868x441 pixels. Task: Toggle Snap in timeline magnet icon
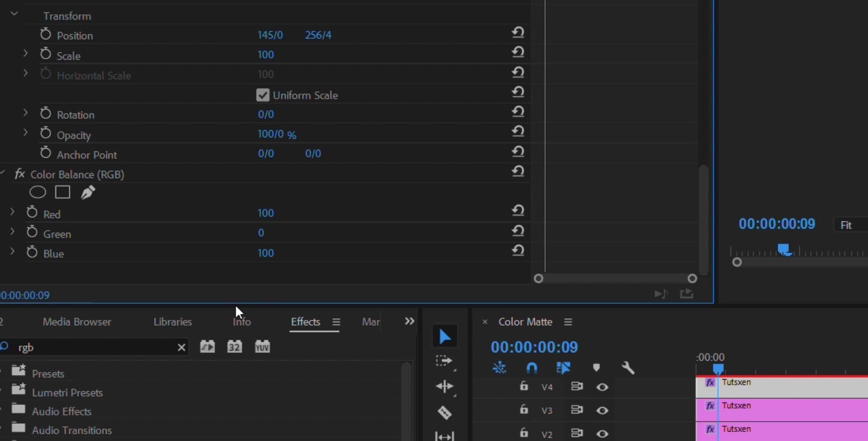coord(532,368)
